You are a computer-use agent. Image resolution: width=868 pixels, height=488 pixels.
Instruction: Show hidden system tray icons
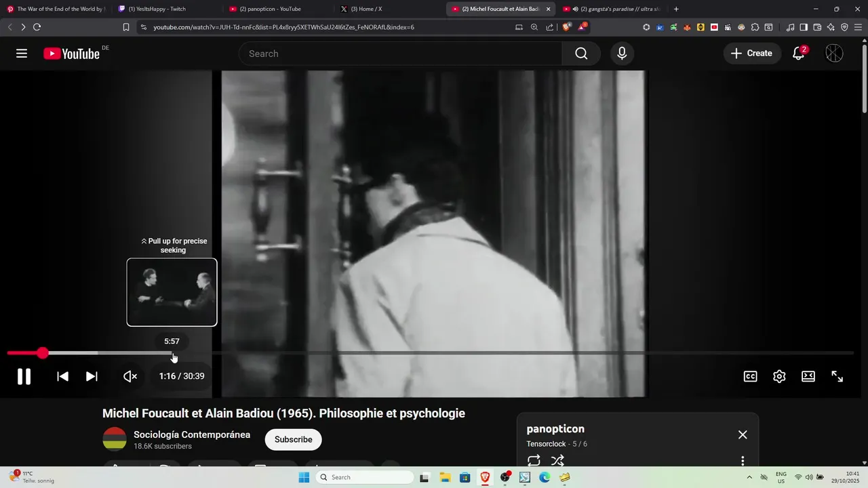(749, 477)
